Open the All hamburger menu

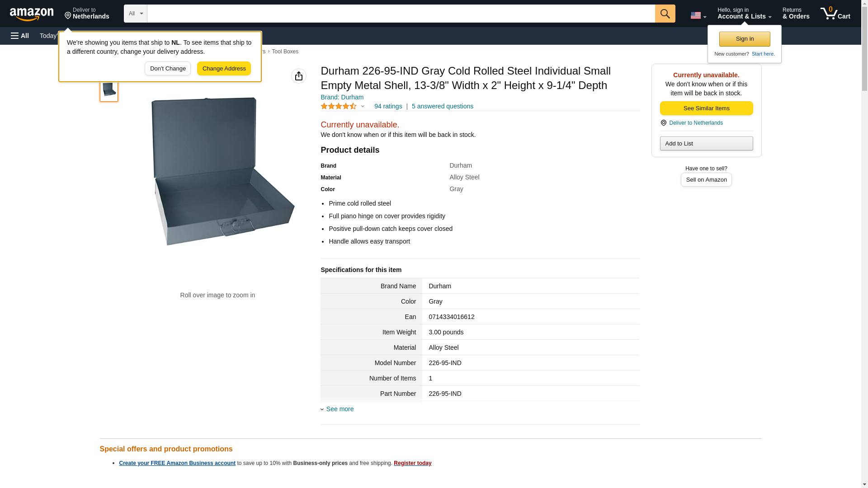(20, 36)
